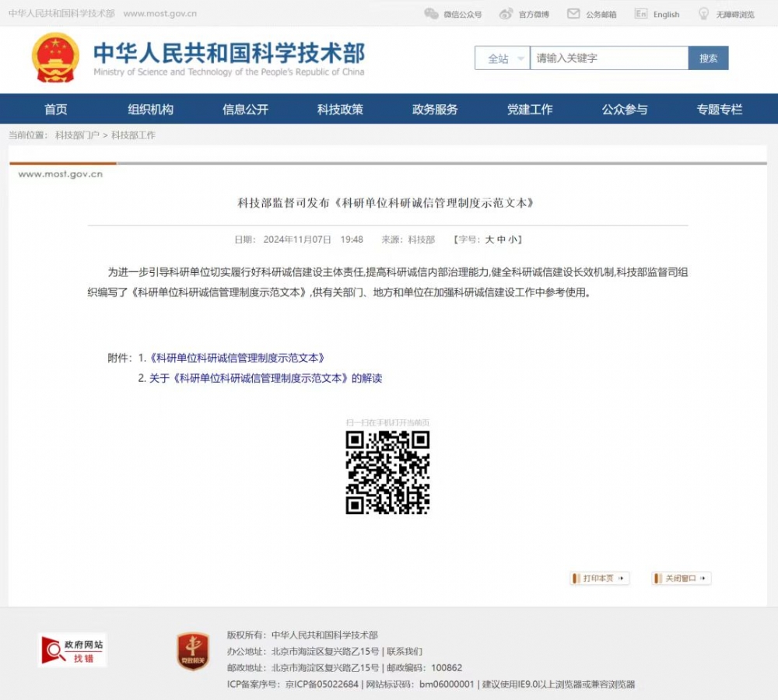Click the 打印本页 print page button

click(599, 579)
